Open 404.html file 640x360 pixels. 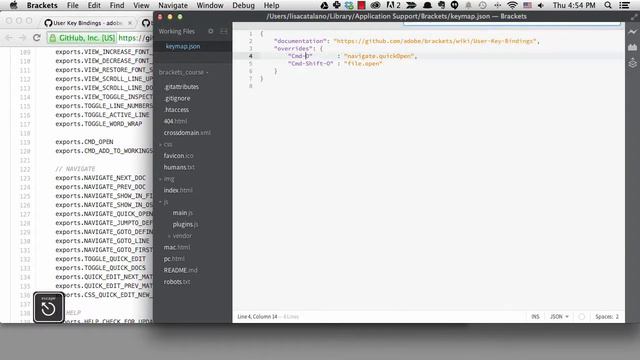tap(175, 121)
